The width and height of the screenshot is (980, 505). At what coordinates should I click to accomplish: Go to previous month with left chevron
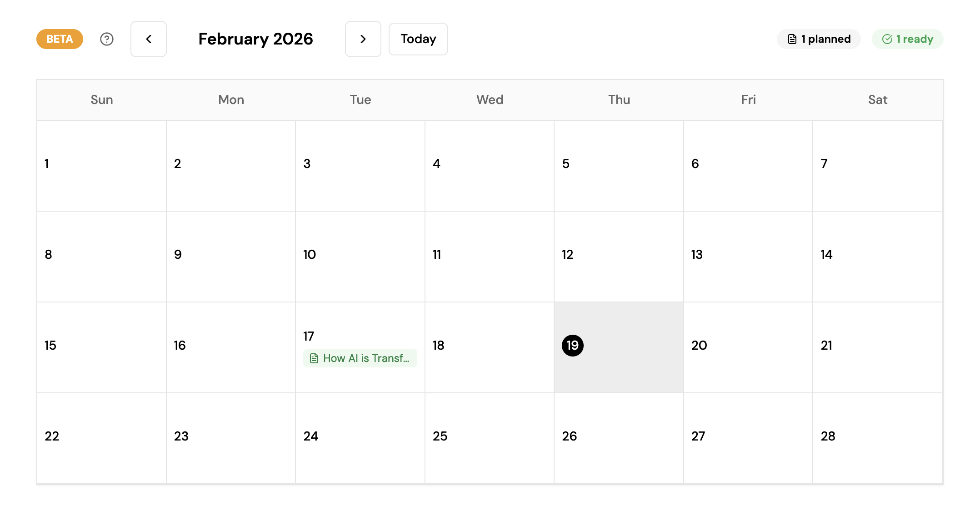pyautogui.click(x=149, y=39)
